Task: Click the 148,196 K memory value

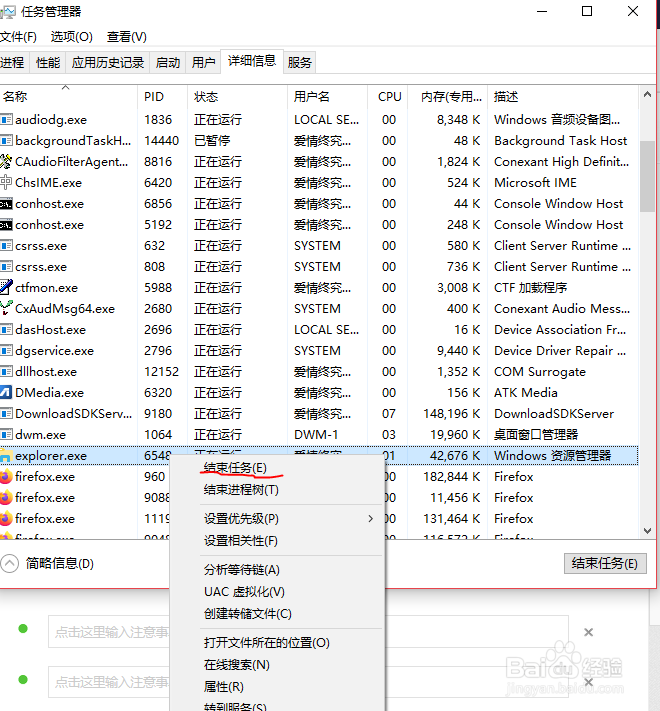Action: [x=451, y=414]
